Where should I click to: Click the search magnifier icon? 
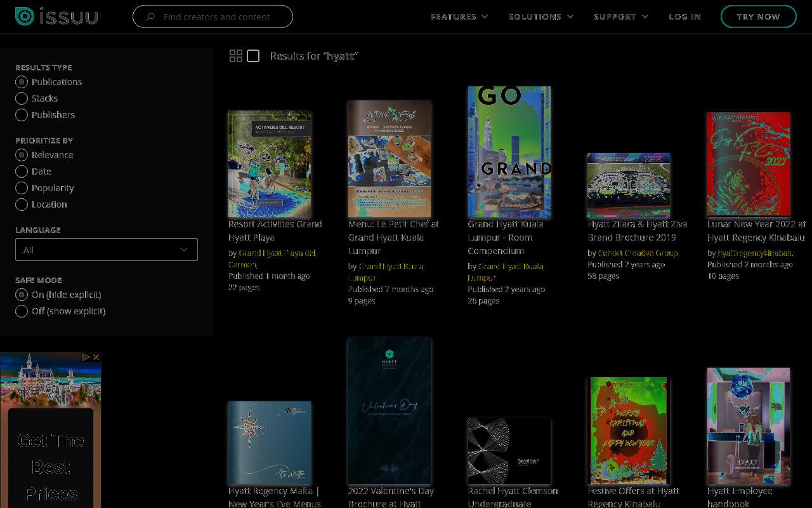pyautogui.click(x=150, y=17)
